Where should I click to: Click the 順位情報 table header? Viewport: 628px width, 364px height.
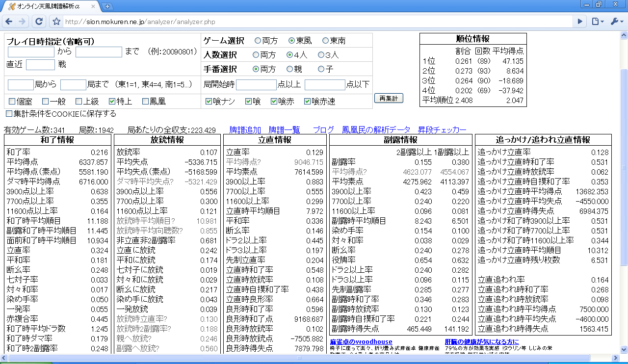point(473,39)
